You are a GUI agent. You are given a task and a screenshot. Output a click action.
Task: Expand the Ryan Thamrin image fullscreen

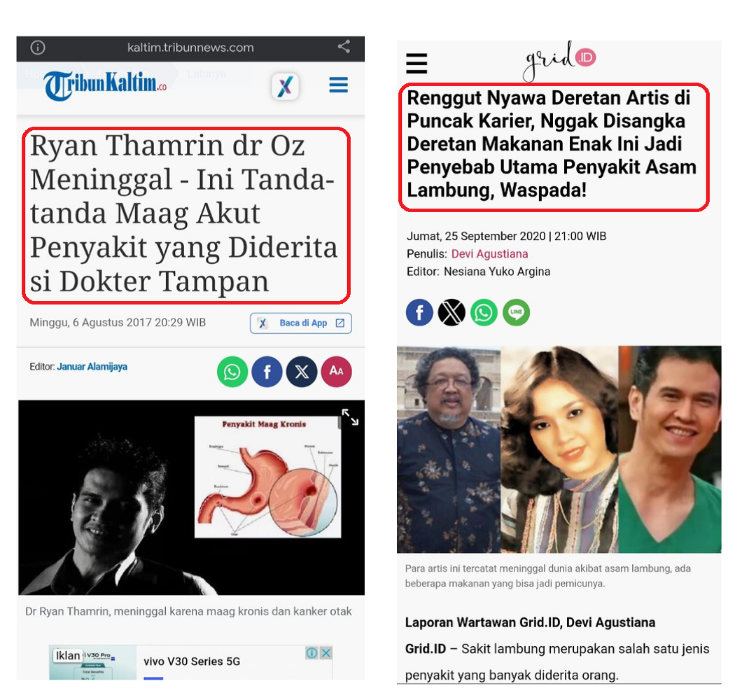click(350, 417)
